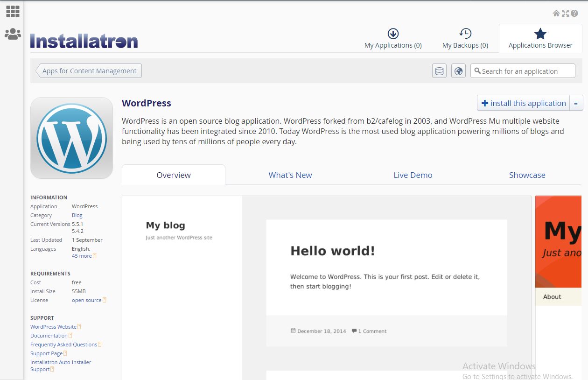Click the large WordPress logo icon
The height and width of the screenshot is (380, 588).
pyautogui.click(x=71, y=138)
